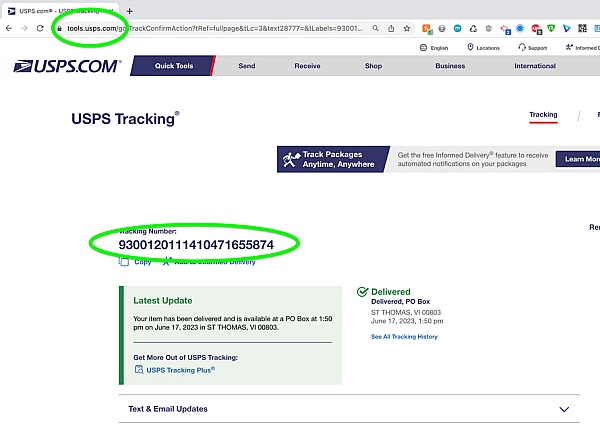Click the Learn More button
Screen dimensions: 600x433
pyautogui.click(x=581, y=159)
